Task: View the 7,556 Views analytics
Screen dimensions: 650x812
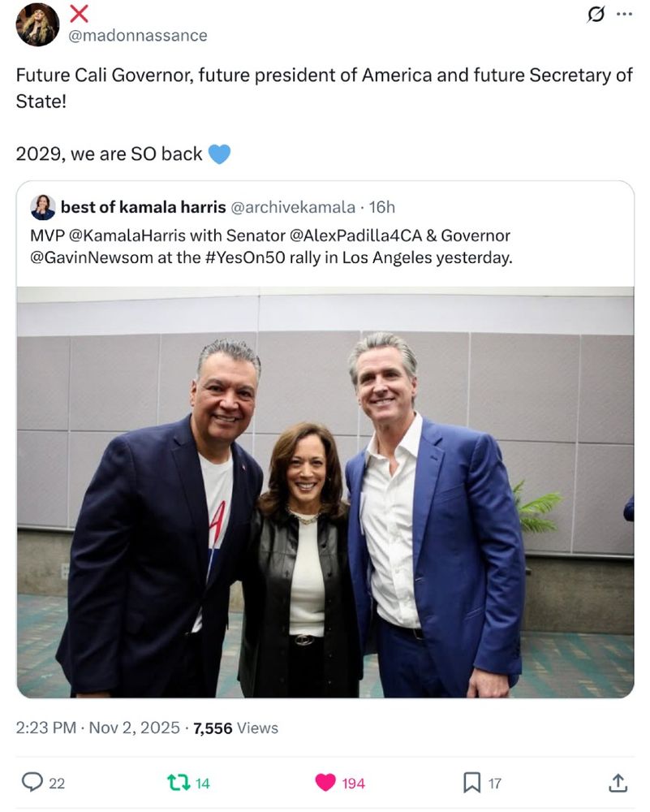Action: [x=235, y=728]
